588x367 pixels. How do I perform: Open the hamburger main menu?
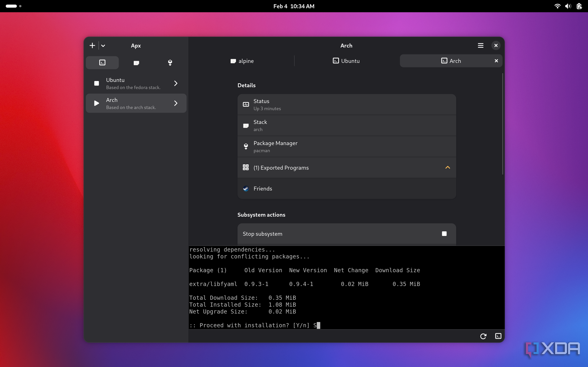point(480,46)
